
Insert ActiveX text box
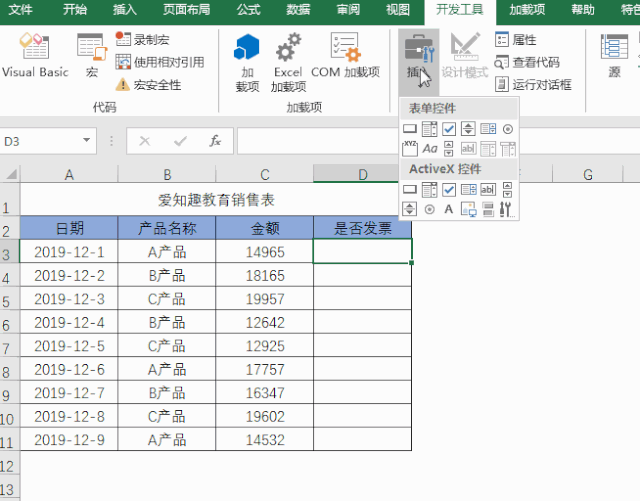coord(488,189)
